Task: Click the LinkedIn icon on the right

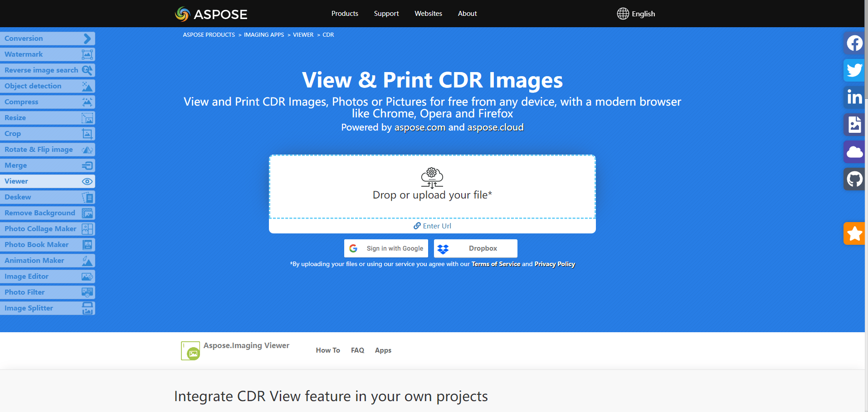Action: (x=854, y=97)
